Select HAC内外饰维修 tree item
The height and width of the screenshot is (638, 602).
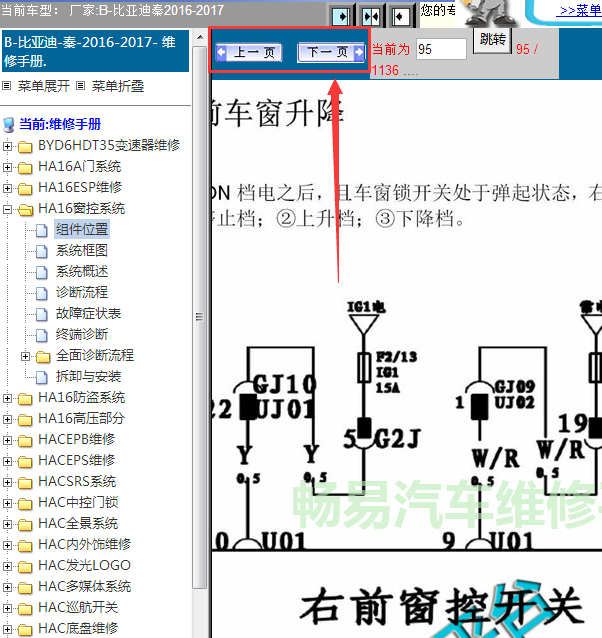pyautogui.click(x=85, y=544)
